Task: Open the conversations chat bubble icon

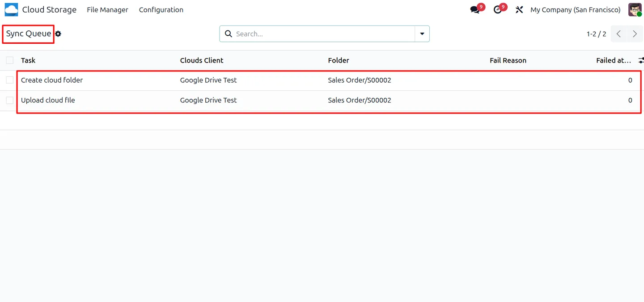Action: 475,10
